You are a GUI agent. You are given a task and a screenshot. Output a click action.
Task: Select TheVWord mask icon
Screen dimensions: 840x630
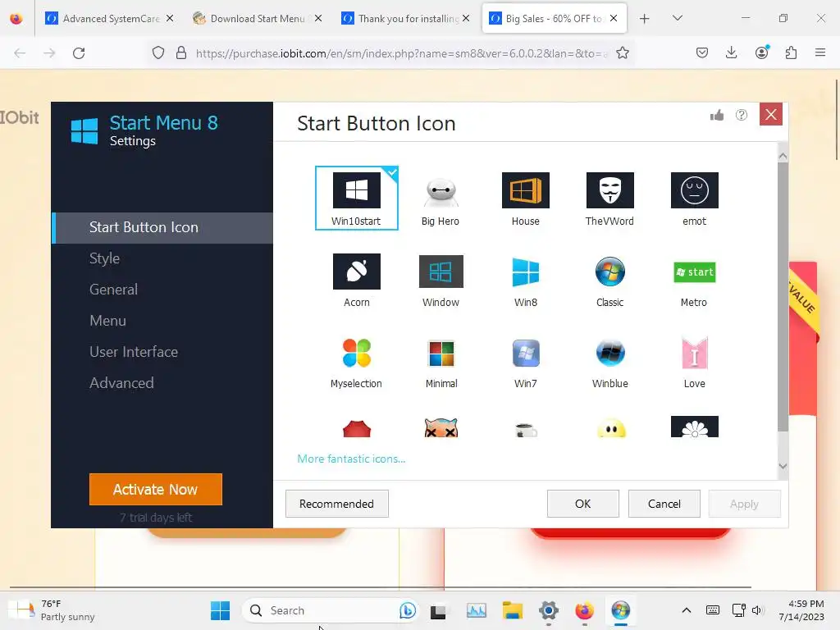point(609,198)
